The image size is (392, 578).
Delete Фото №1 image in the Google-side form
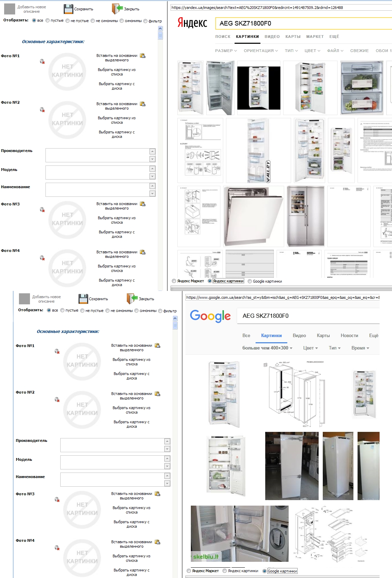[x=57, y=352]
